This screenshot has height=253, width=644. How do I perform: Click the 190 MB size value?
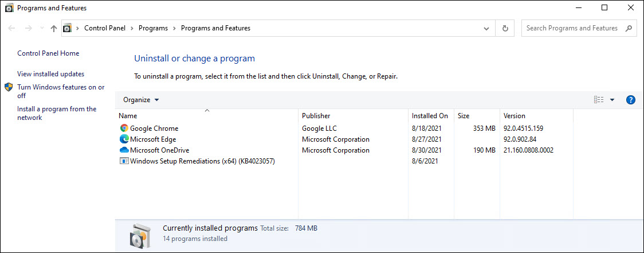click(484, 150)
